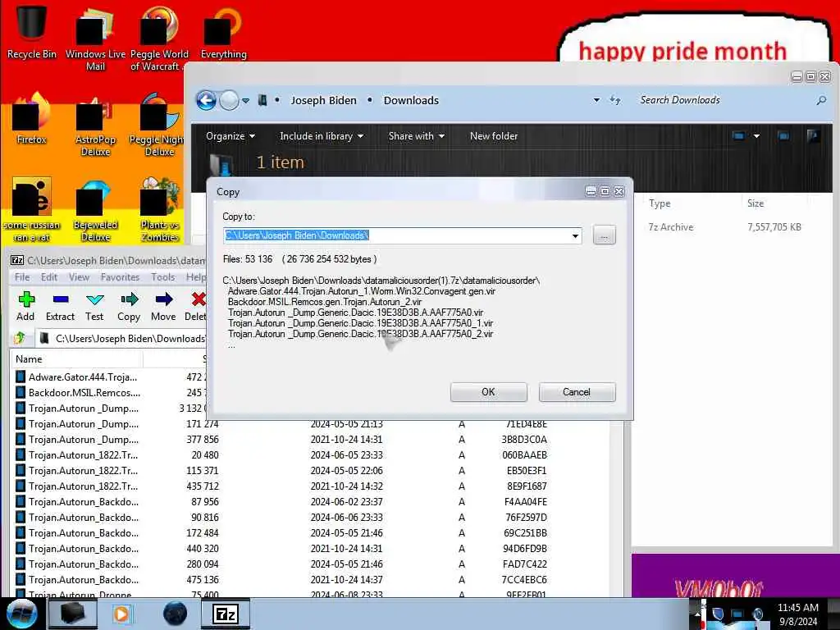Screen dimensions: 840x630
Task: Click the refresh icon in explorer address bar
Action: point(615,100)
